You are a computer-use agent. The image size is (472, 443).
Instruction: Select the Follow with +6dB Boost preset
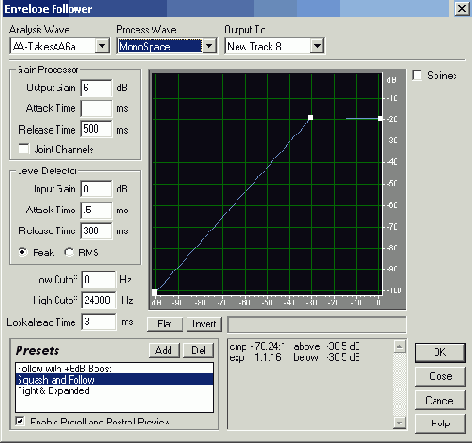[114, 368]
